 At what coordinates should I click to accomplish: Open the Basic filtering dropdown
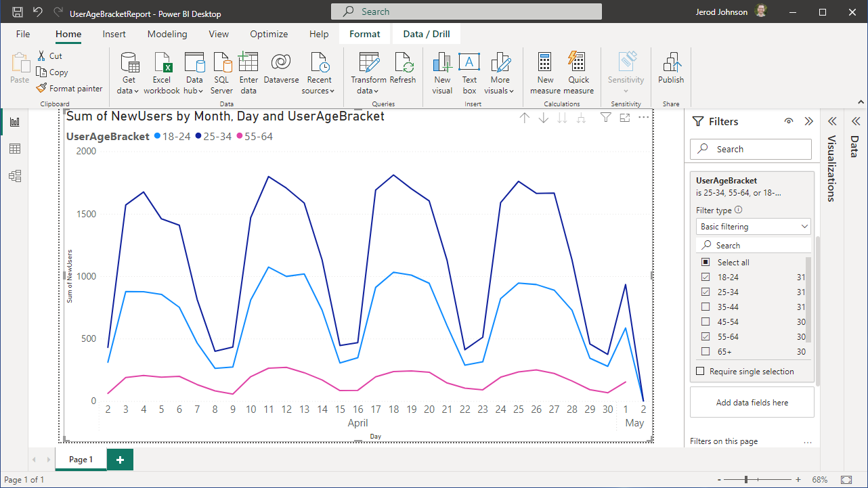click(754, 227)
